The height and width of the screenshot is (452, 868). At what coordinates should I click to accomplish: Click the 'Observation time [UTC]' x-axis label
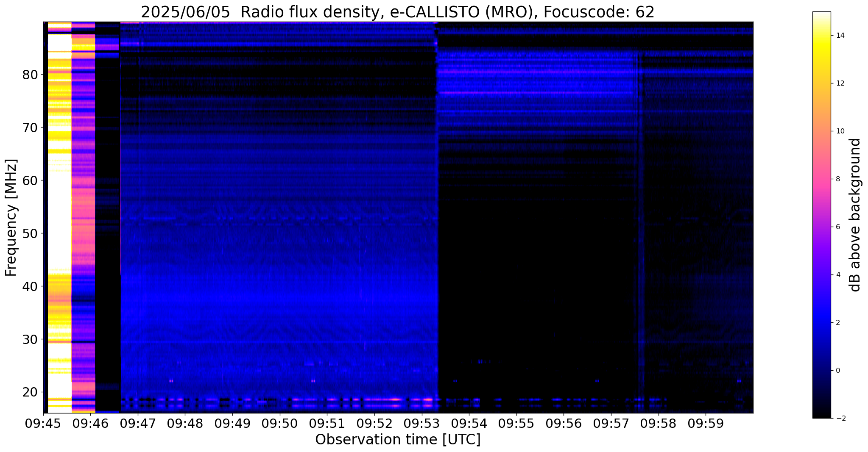point(398,439)
